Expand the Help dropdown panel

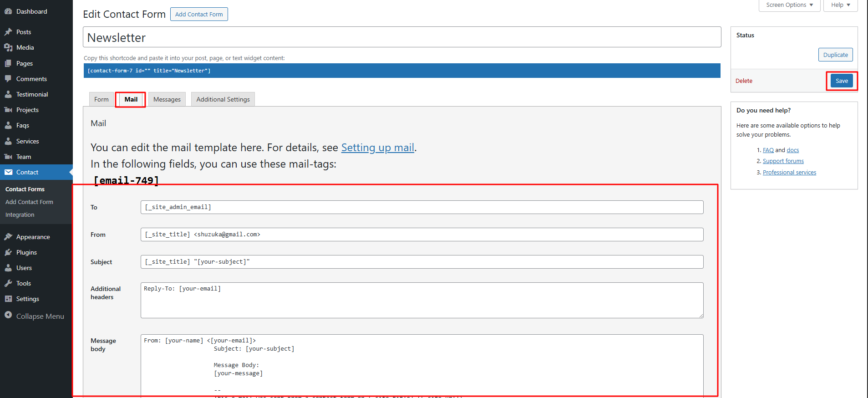840,5
